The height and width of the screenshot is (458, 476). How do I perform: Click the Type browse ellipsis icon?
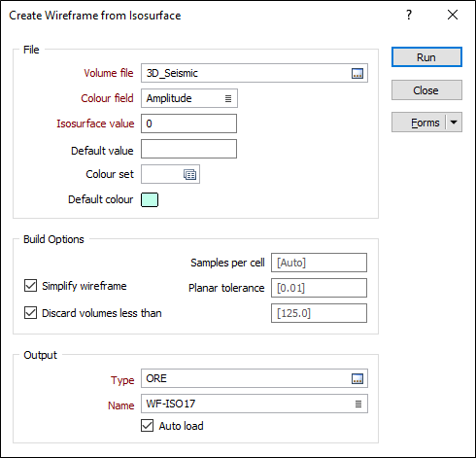point(357,378)
